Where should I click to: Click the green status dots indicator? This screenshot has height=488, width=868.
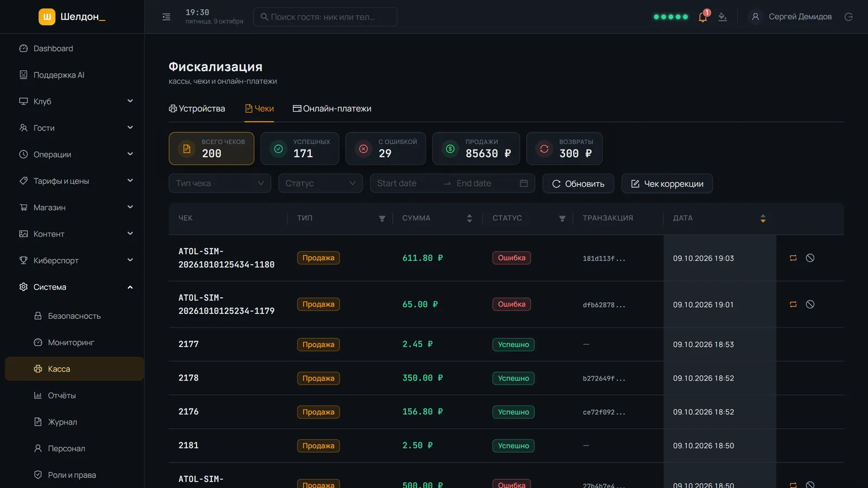point(671,17)
